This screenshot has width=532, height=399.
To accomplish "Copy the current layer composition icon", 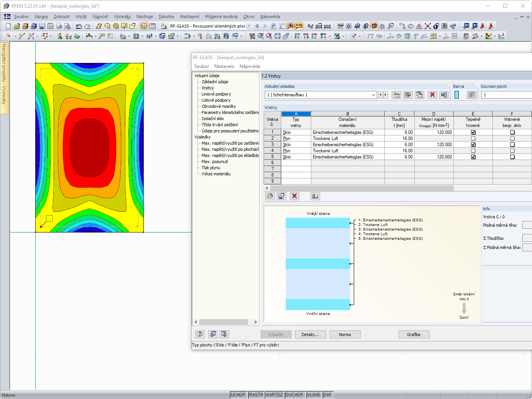I will click(x=420, y=95).
